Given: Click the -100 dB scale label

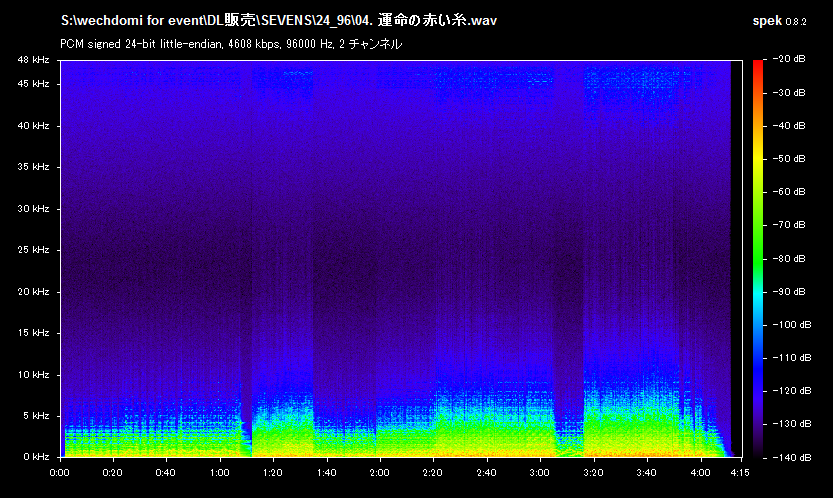Looking at the screenshot, I should [x=792, y=325].
